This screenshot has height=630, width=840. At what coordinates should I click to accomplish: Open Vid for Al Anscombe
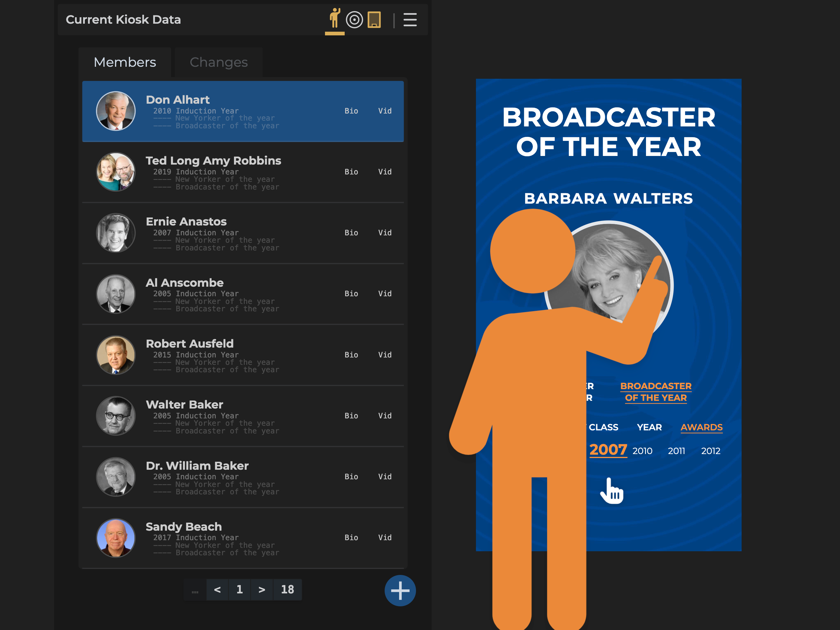(x=384, y=294)
